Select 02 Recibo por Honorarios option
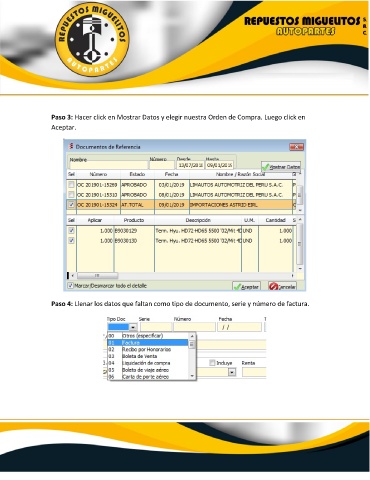370x480 pixels. tap(148, 349)
